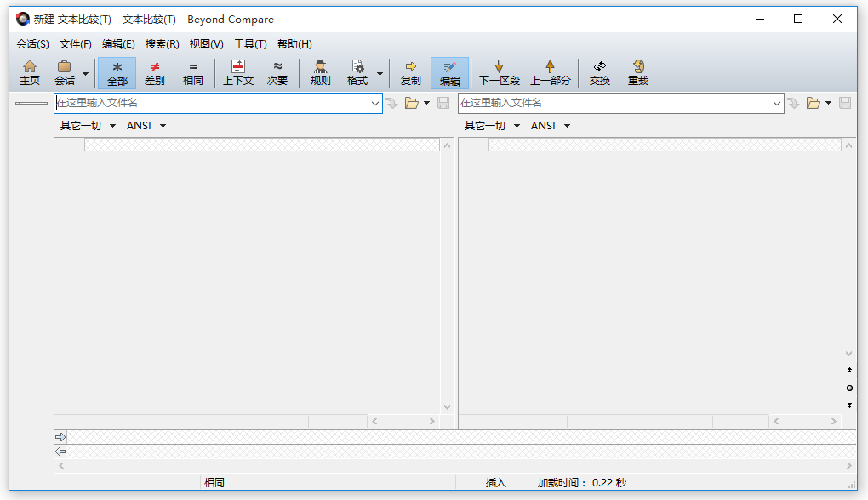Click right pane horizontal scroll left arrow
Viewport: 868px width, 500px height.
coord(776,422)
